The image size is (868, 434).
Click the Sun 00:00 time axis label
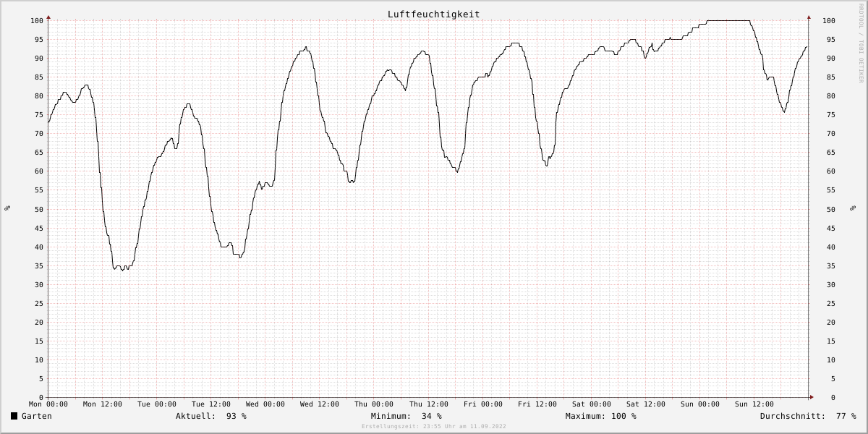point(700,404)
